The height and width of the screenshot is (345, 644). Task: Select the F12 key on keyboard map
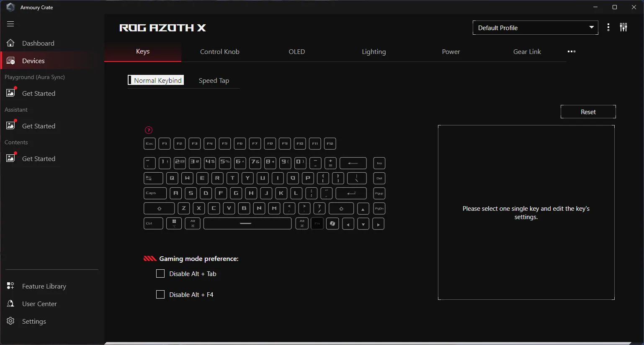coord(330,143)
